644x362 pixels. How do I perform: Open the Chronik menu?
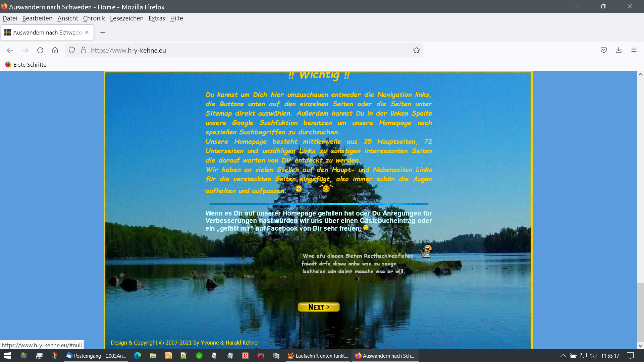tap(94, 18)
